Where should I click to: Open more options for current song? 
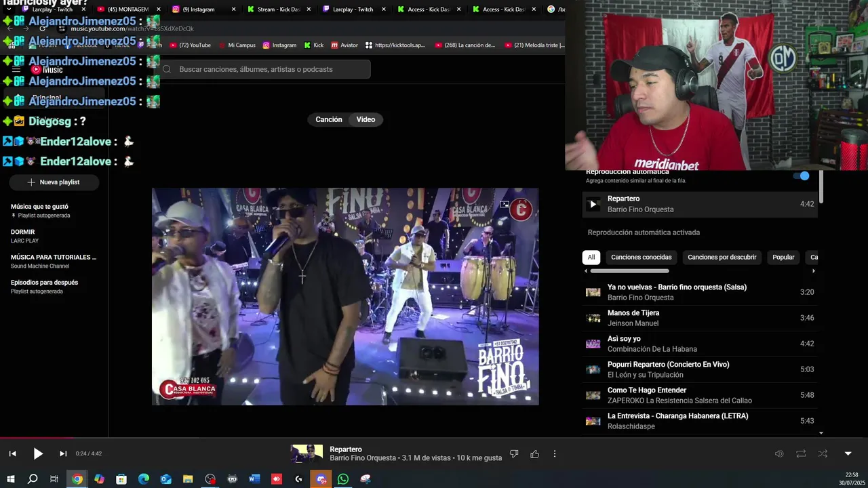click(x=555, y=454)
